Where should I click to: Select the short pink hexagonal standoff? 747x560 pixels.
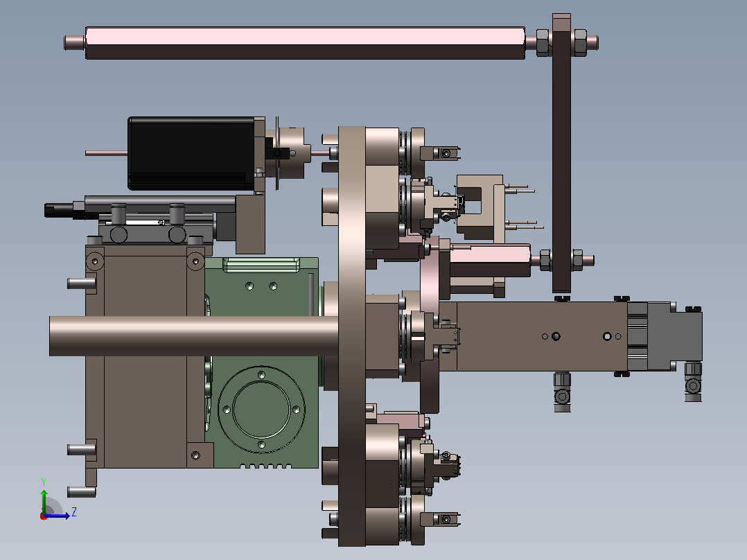pyautogui.click(x=490, y=261)
